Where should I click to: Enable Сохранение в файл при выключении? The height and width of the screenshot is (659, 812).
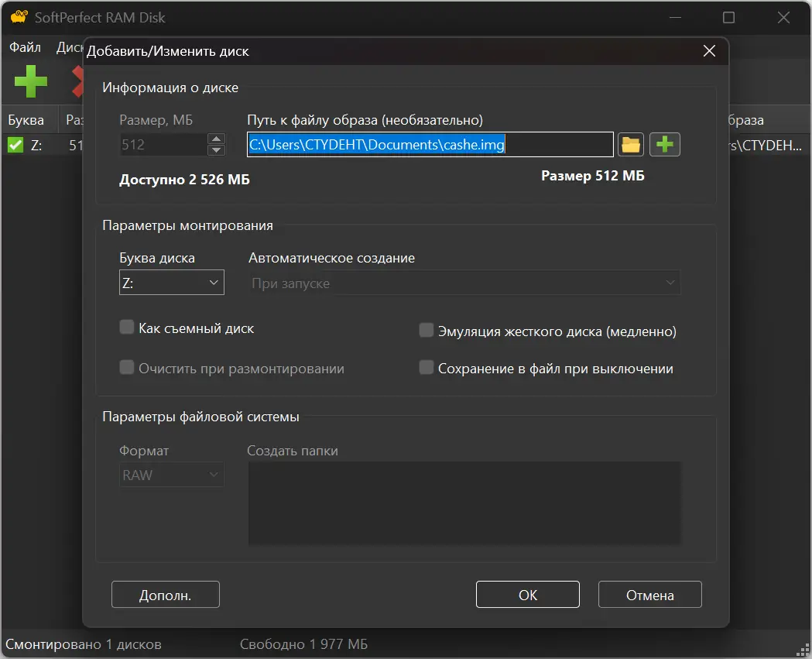(x=427, y=368)
